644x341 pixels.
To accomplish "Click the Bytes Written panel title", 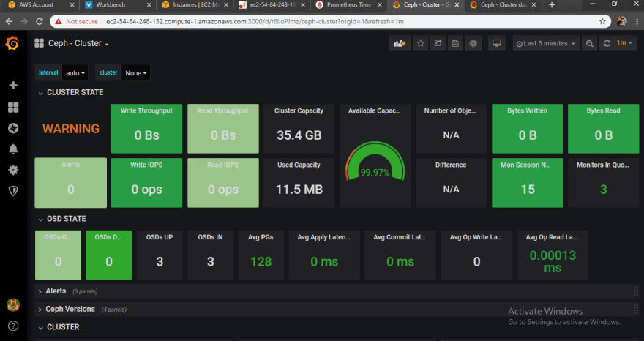I will (528, 111).
